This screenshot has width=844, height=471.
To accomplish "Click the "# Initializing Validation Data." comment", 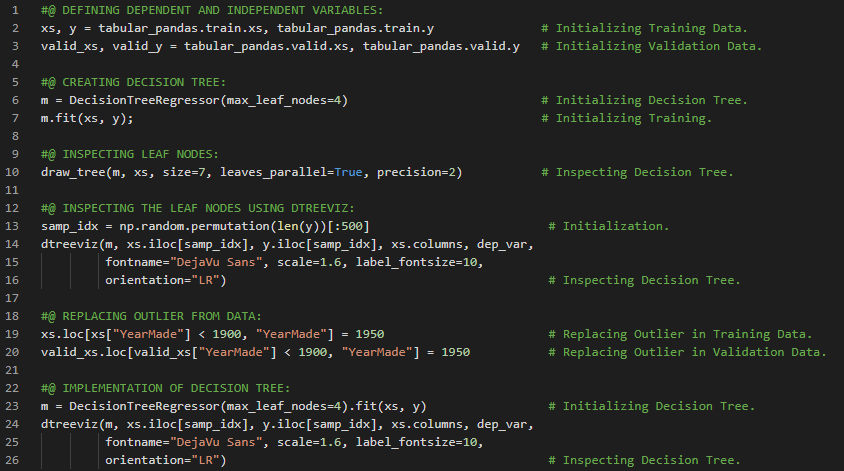I will pos(651,46).
